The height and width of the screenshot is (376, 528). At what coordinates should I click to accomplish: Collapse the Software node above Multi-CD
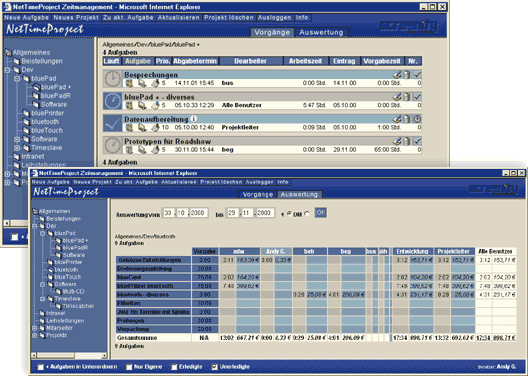(x=42, y=284)
